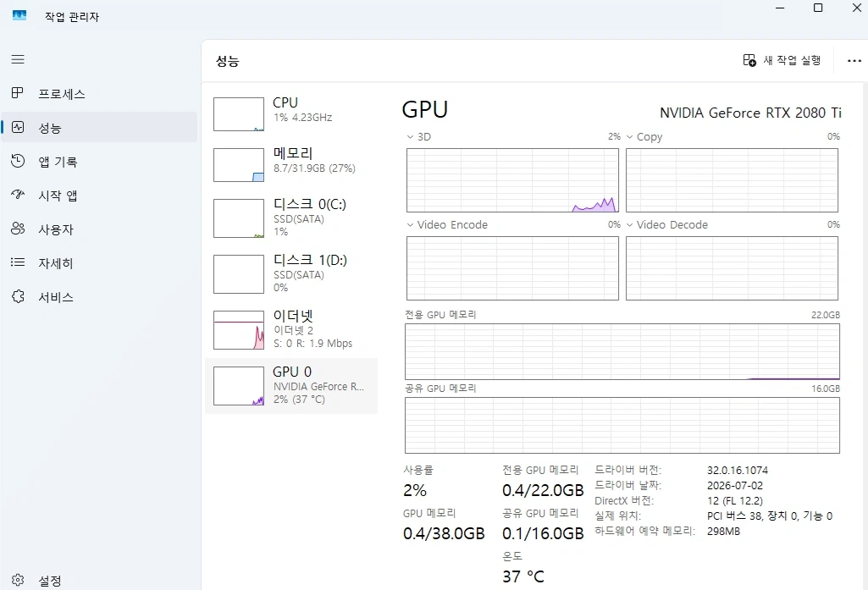Click the Task Manager app icon in title bar
Image resolution: width=868 pixels, height=590 pixels.
(x=19, y=15)
